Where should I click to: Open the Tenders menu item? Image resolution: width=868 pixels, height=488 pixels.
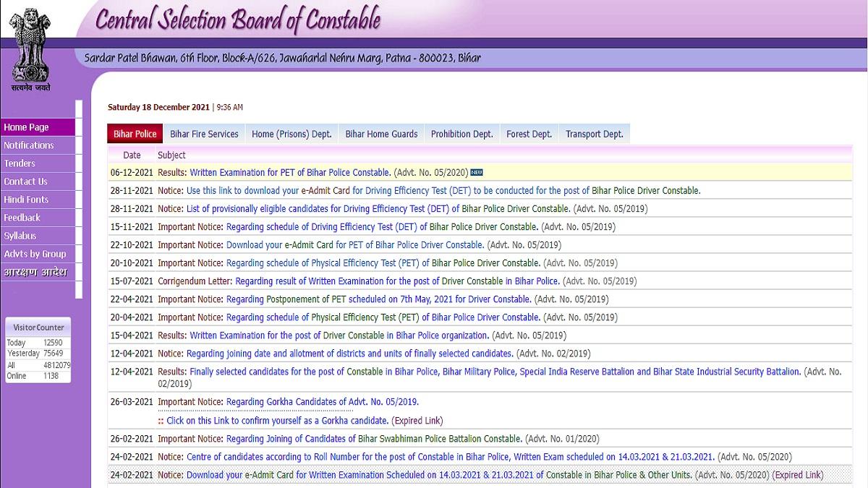[x=37, y=163]
